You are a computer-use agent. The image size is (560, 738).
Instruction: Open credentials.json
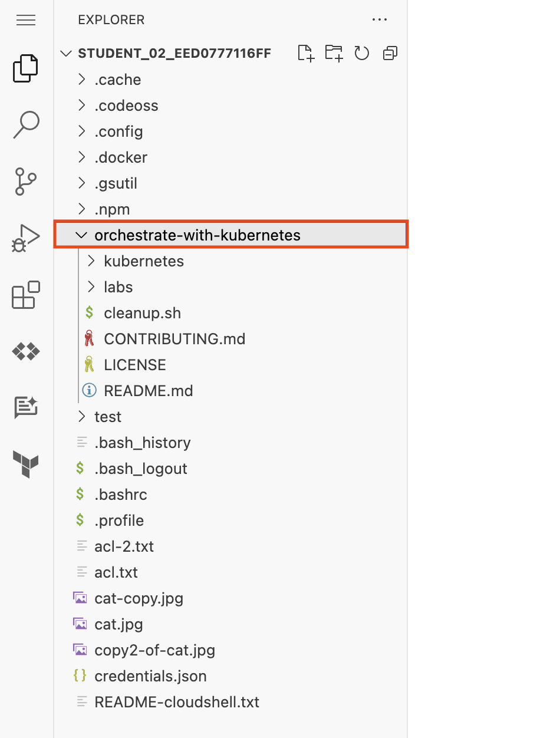[x=151, y=676]
